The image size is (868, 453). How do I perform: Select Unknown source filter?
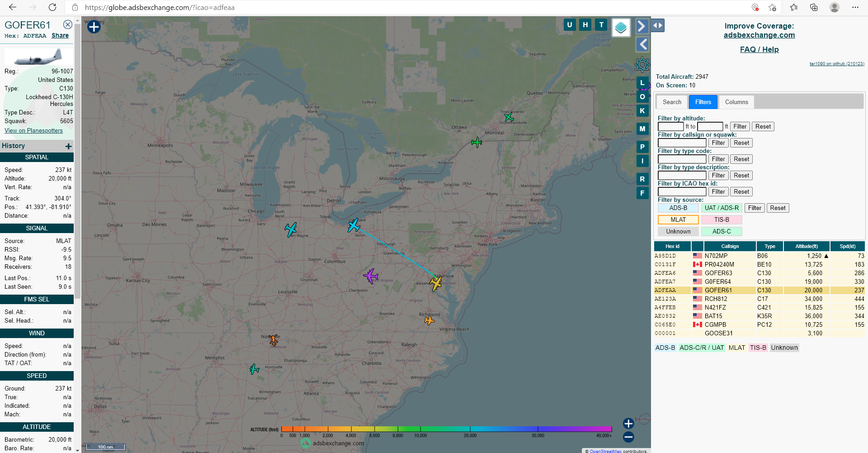pyautogui.click(x=678, y=232)
